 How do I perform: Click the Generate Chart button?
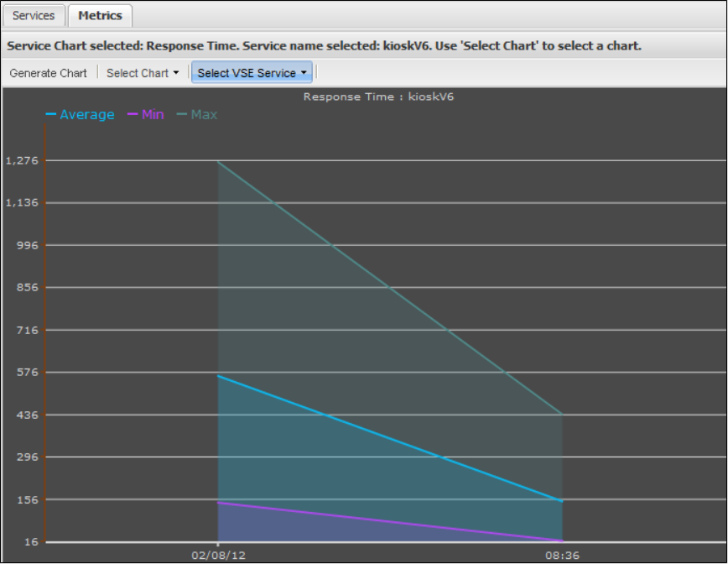49,73
